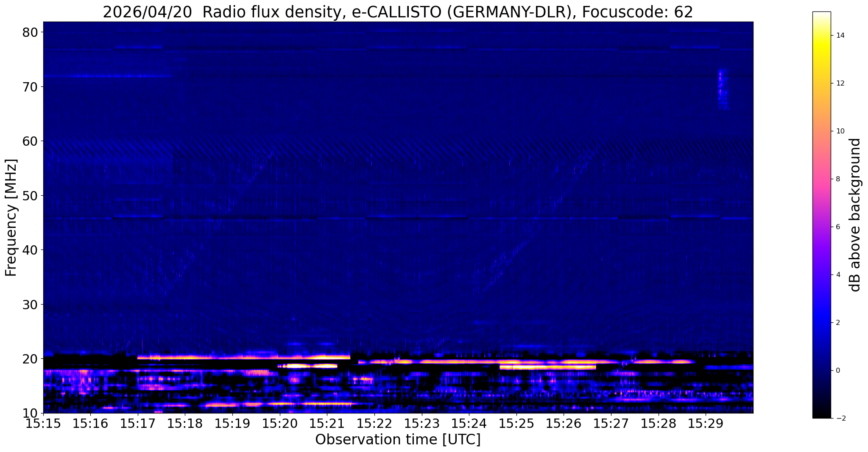The image size is (868, 452).
Task: Click the dB above background colorbar label
Action: pyautogui.click(x=855, y=215)
